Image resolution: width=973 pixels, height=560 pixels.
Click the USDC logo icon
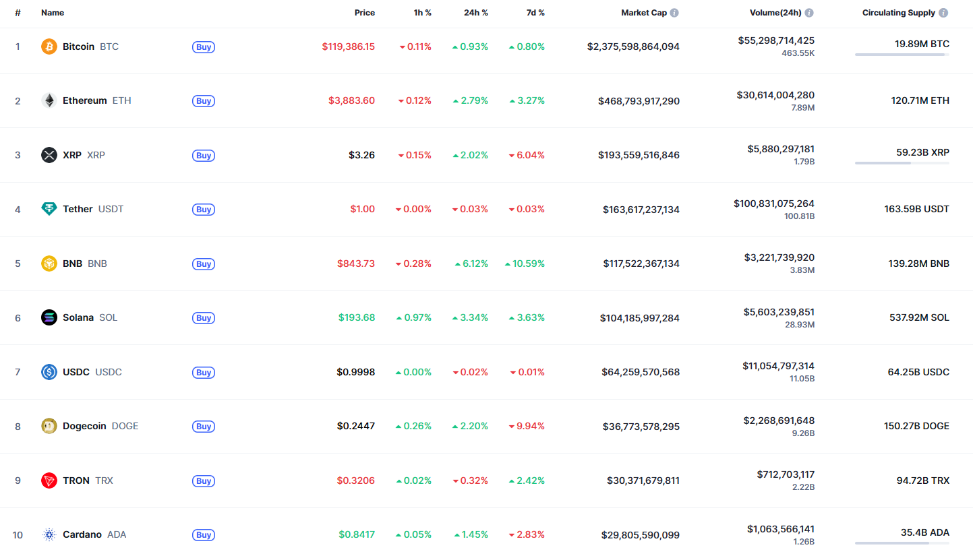tap(49, 372)
